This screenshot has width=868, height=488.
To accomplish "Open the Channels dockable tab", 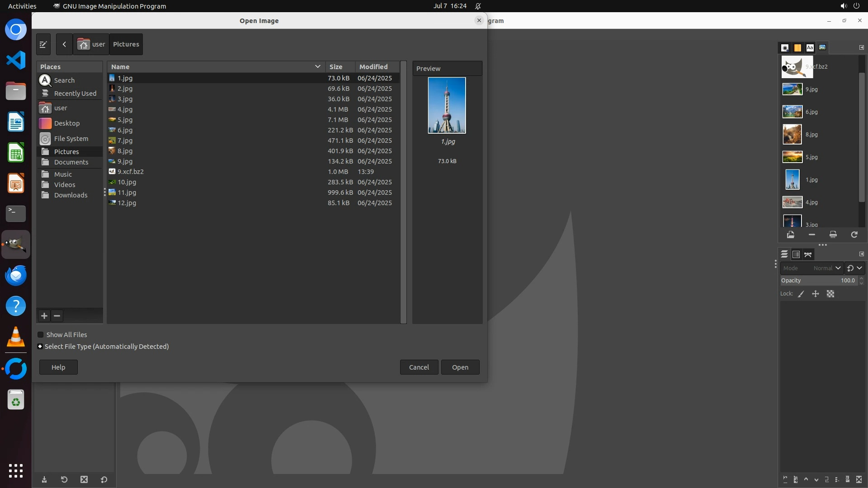I will coord(796,254).
